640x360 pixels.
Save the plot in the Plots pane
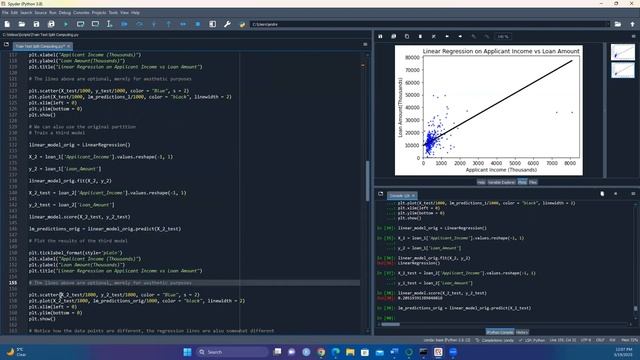point(380,36)
